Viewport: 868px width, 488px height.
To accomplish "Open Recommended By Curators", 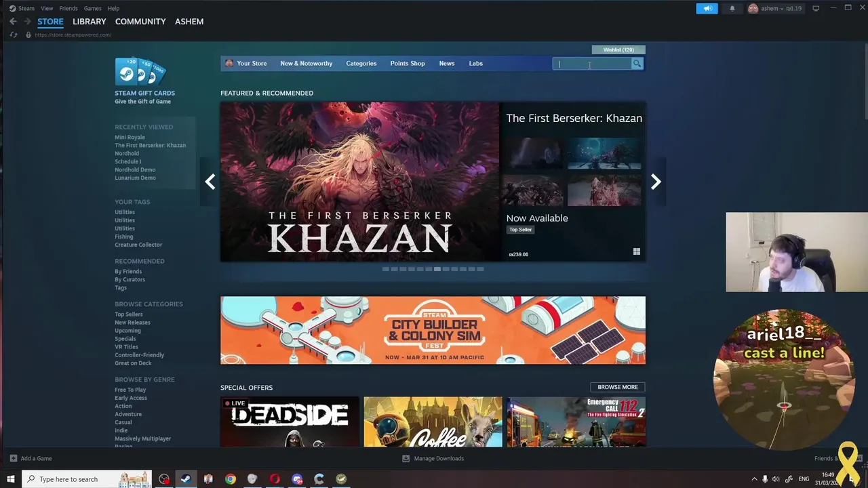I will (x=130, y=279).
